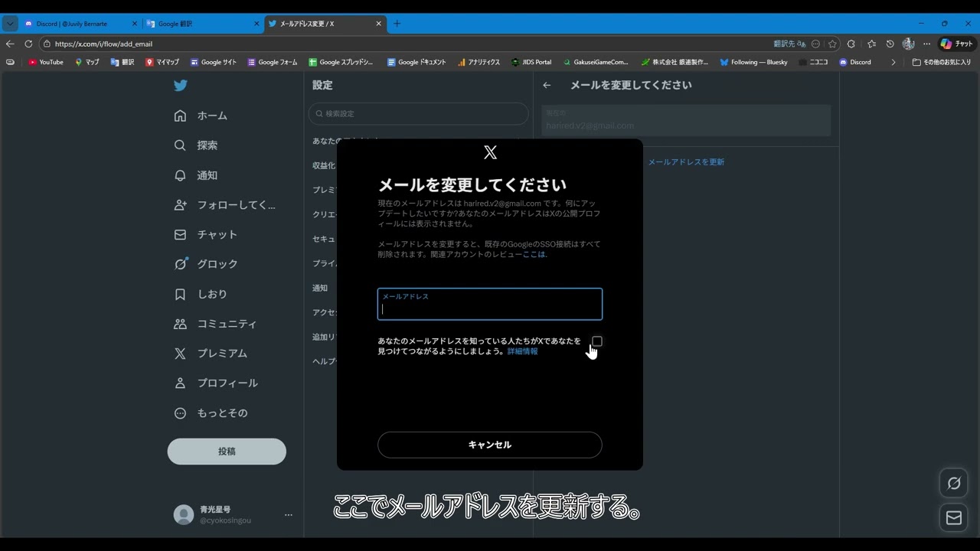The image size is (980, 551).
Task: Click the X logo in dialog
Action: click(491, 152)
